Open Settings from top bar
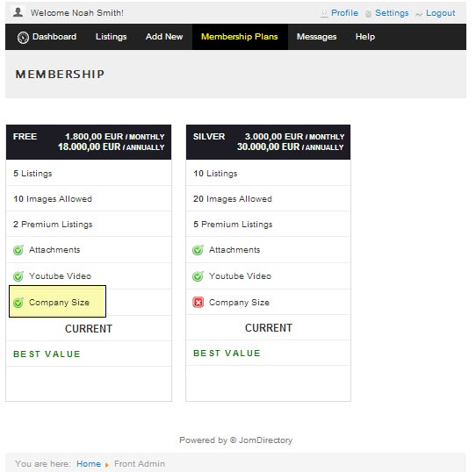The image size is (476, 472). (392, 13)
